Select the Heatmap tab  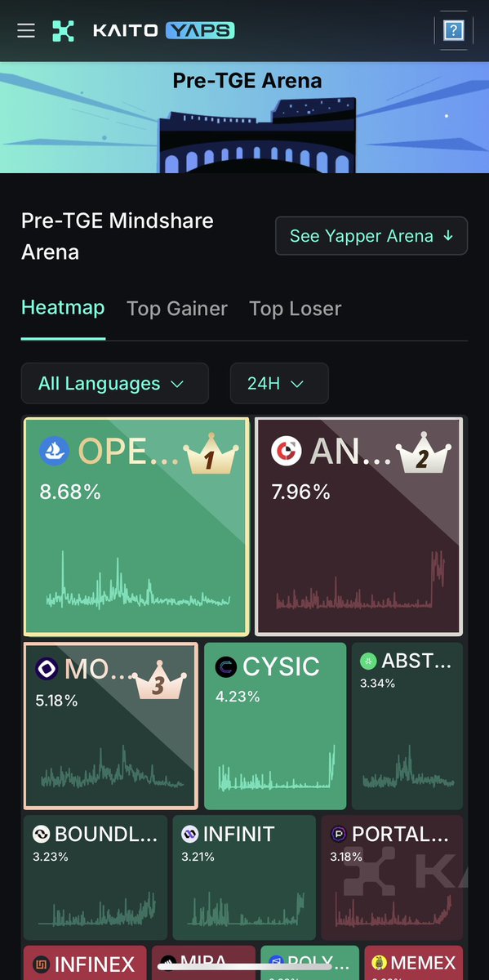pyautogui.click(x=63, y=308)
